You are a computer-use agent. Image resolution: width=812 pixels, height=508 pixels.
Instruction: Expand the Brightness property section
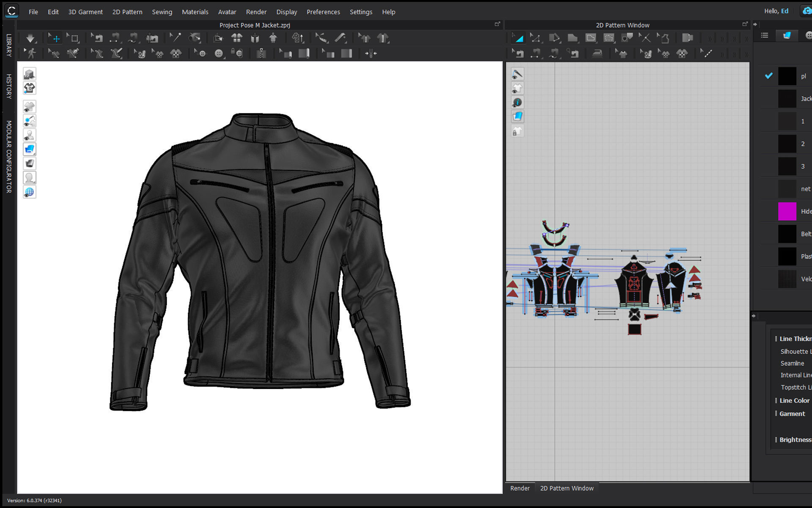(x=777, y=439)
